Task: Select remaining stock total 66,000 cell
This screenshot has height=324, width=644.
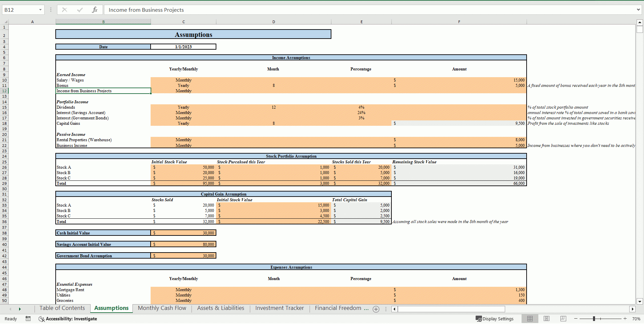Action: (459, 183)
